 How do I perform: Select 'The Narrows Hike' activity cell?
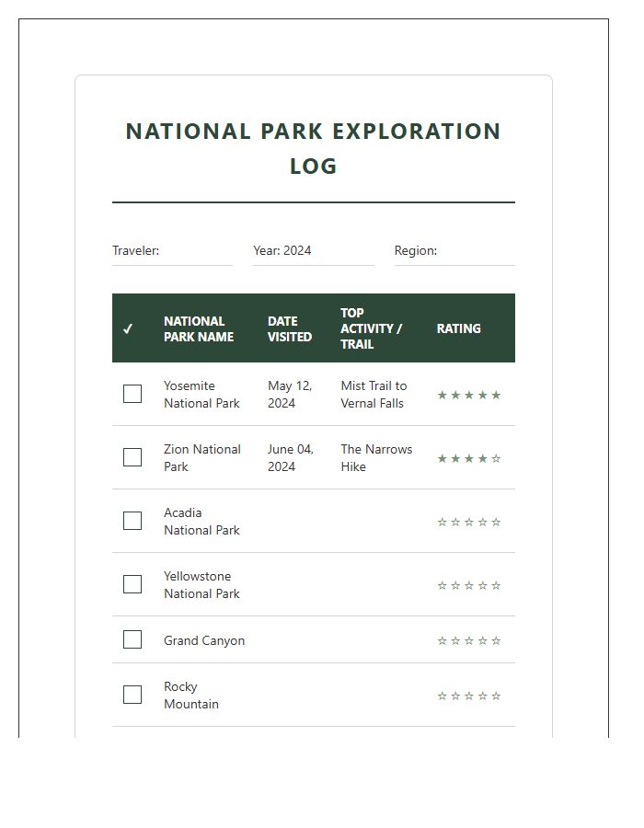pyautogui.click(x=376, y=458)
